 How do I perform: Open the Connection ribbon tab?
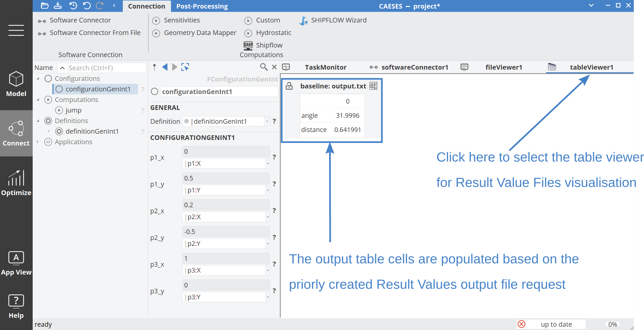point(147,6)
